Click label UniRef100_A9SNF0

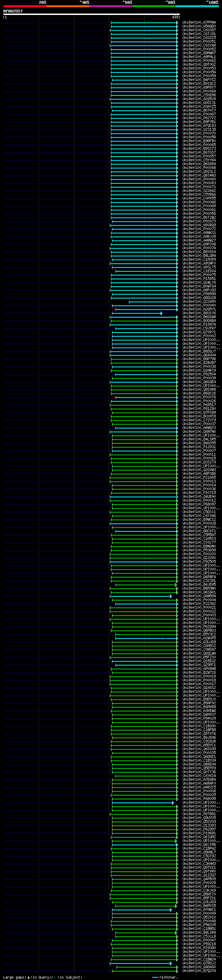tap(199, 263)
